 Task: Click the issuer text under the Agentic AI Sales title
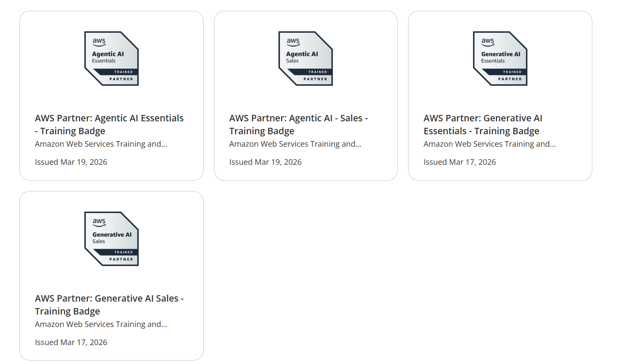[295, 144]
